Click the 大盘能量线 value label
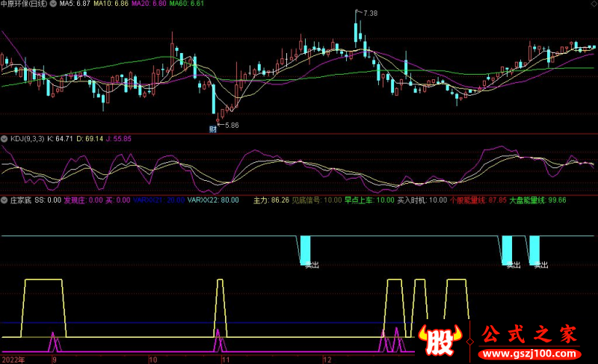 (537, 200)
